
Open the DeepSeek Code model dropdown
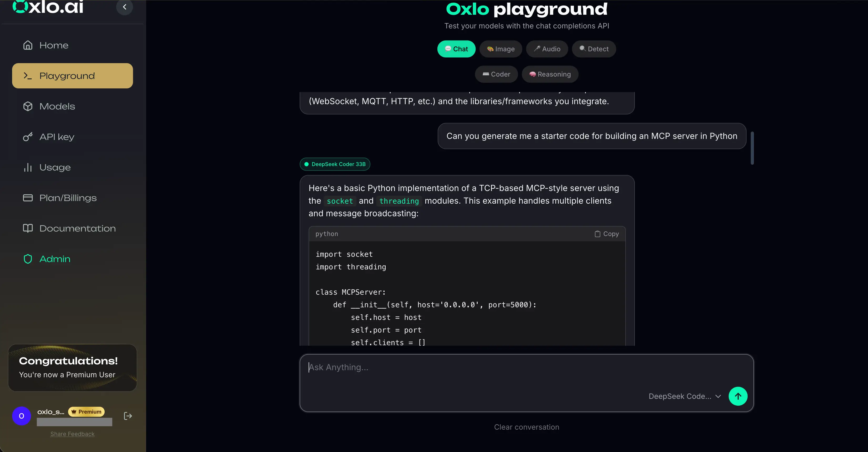684,396
